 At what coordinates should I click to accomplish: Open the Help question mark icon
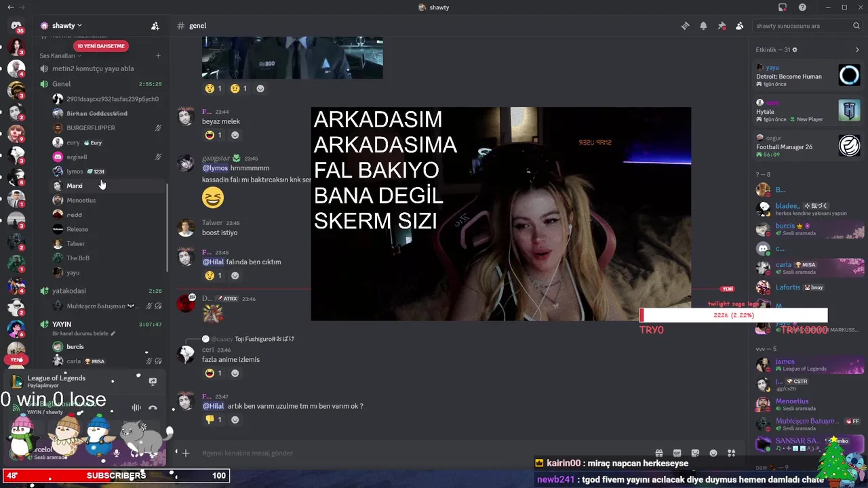[x=803, y=7]
